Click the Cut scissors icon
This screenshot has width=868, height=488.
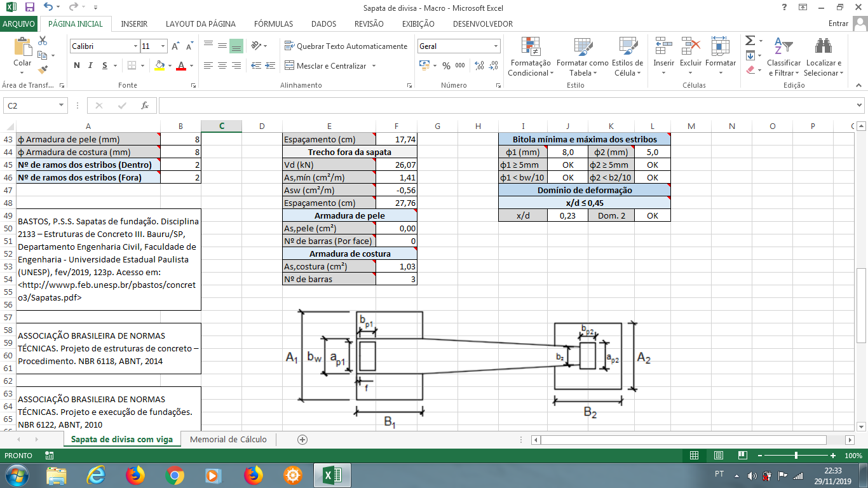tap(43, 41)
